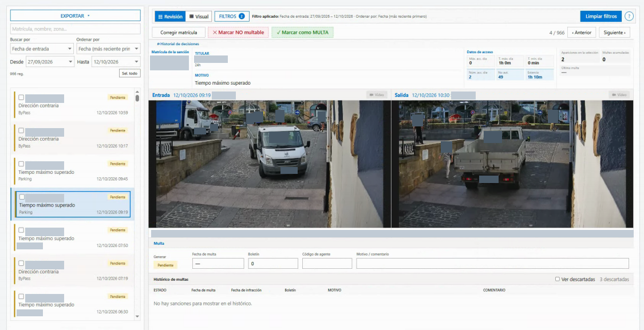This screenshot has width=644, height=330.
Task: Click the Estancia 1h 10m data box
Action: point(539,74)
